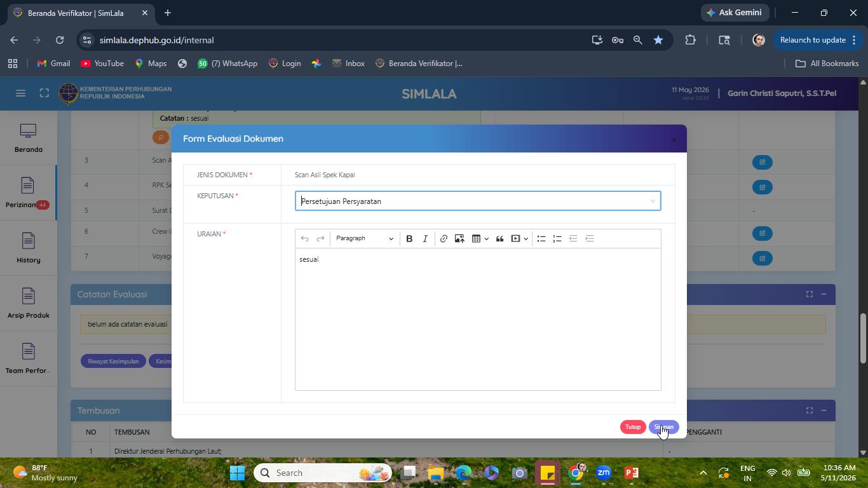Insert a numbered list
The height and width of the screenshot is (488, 868).
pyautogui.click(x=557, y=238)
